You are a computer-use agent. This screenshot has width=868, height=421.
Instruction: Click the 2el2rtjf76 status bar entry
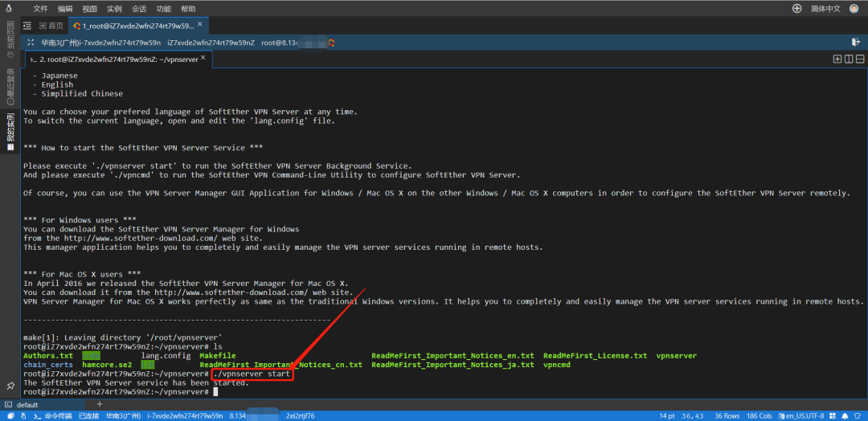(300, 415)
